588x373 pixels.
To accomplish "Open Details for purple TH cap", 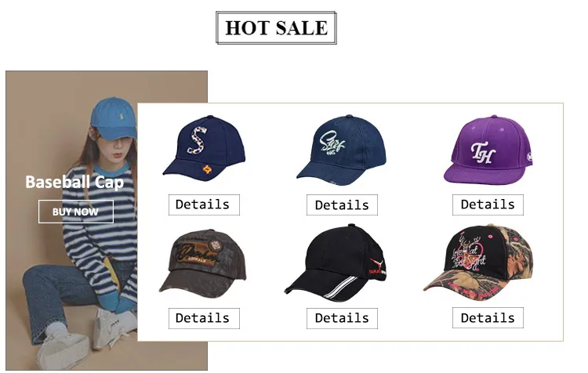I will pyautogui.click(x=488, y=205).
